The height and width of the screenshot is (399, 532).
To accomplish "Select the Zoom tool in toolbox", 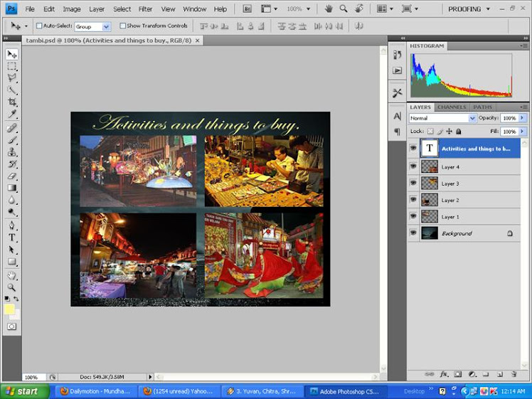I will coord(12,287).
